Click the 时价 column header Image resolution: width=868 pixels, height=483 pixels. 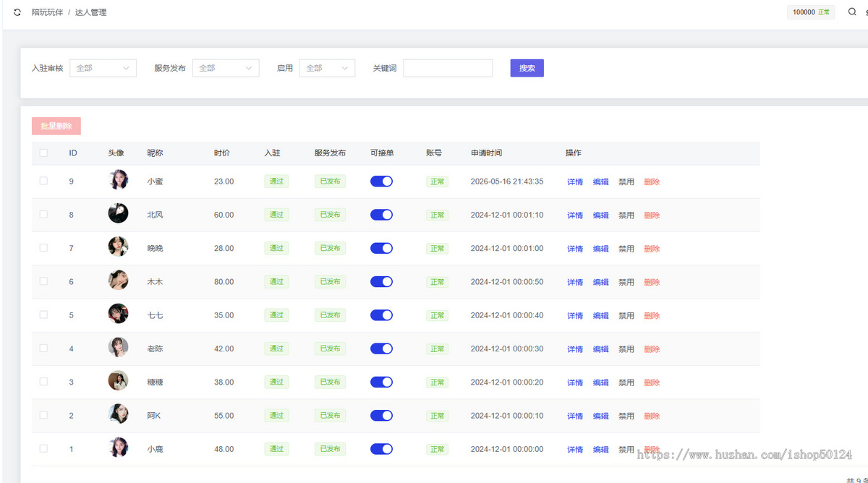(222, 153)
